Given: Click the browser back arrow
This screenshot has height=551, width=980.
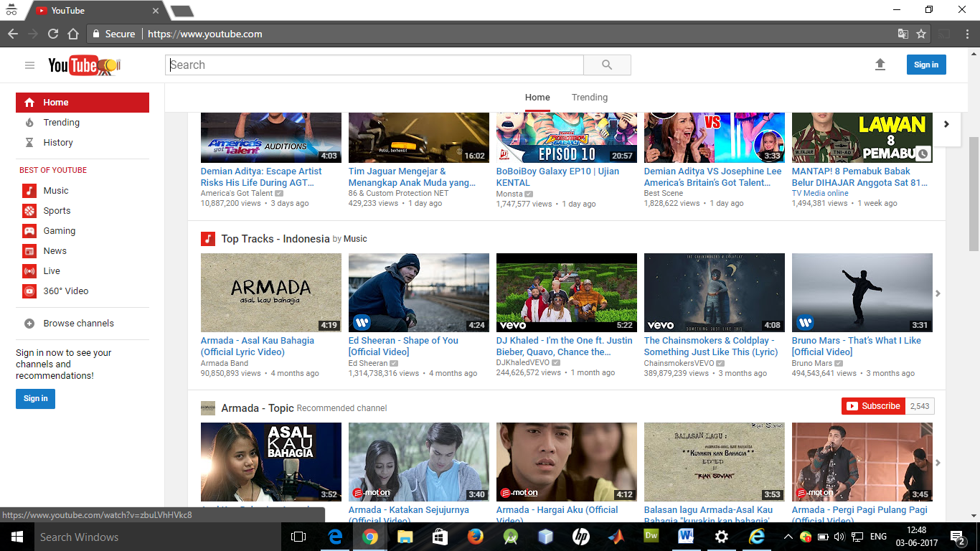Looking at the screenshot, I should [13, 34].
